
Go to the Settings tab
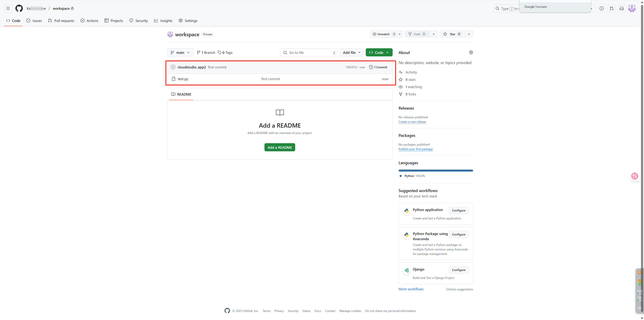tap(188, 21)
